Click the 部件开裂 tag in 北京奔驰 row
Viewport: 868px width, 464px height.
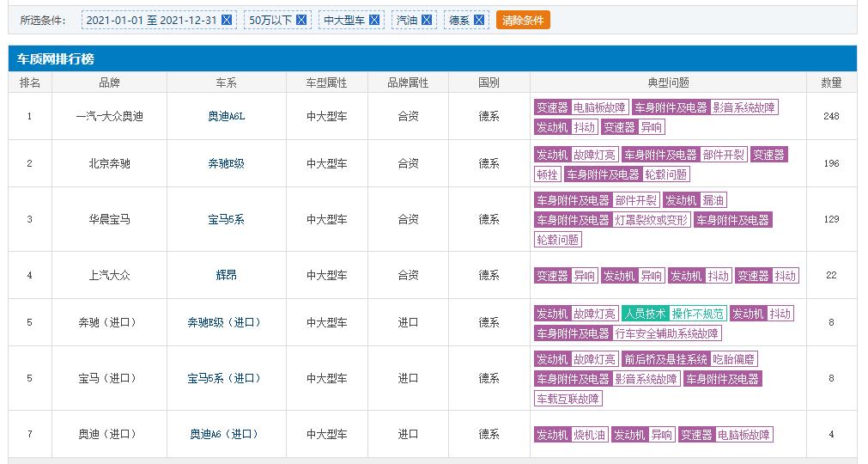[724, 155]
